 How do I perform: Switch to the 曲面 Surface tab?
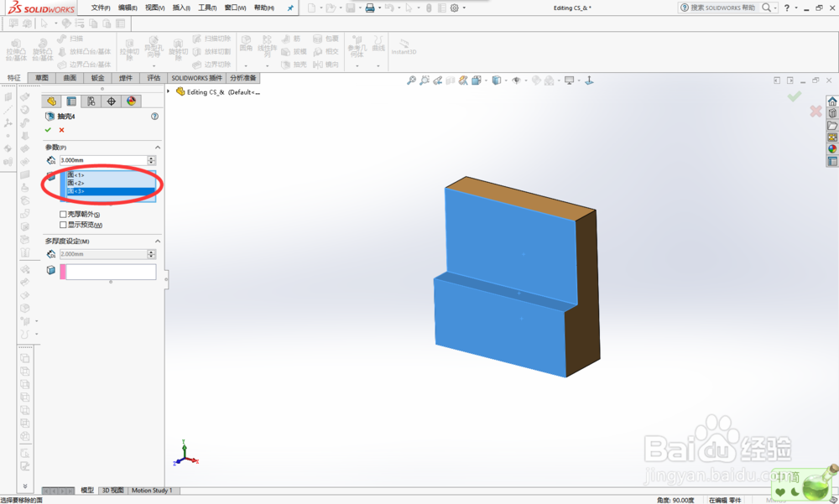(x=70, y=78)
